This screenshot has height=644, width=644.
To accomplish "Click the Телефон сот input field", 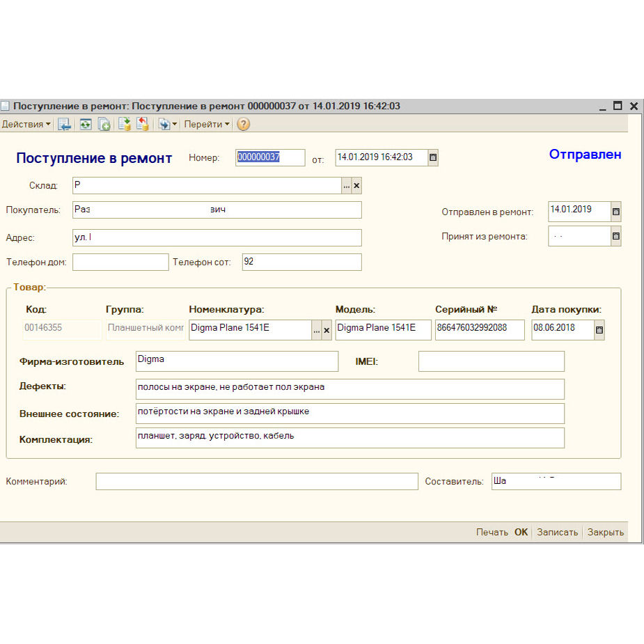I will coord(302,262).
